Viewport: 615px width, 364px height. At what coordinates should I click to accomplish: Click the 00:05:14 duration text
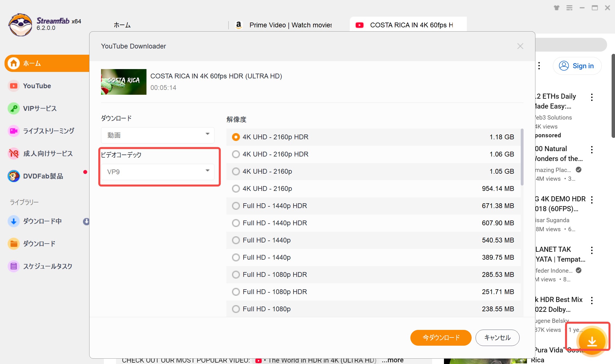coord(163,88)
